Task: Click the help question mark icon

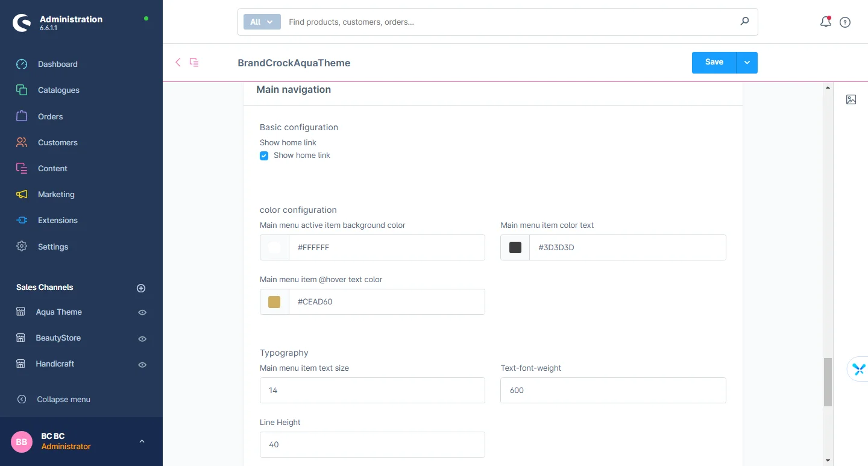Action: tap(845, 22)
